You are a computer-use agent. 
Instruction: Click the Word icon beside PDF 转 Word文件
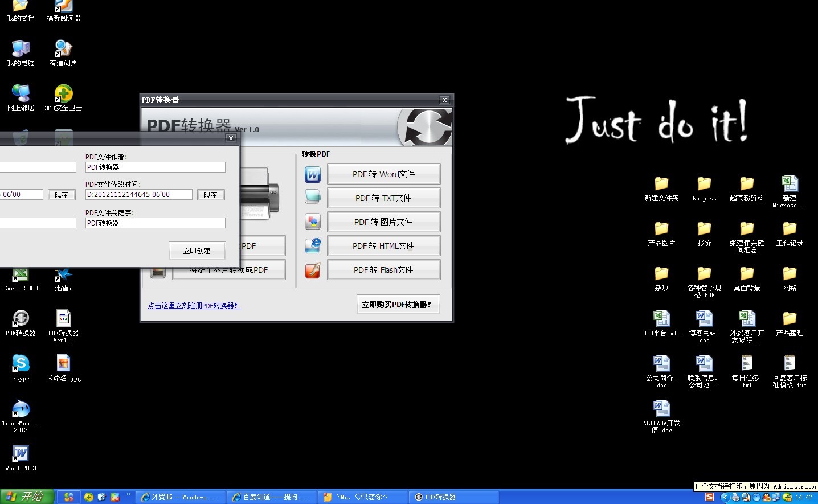tap(313, 174)
